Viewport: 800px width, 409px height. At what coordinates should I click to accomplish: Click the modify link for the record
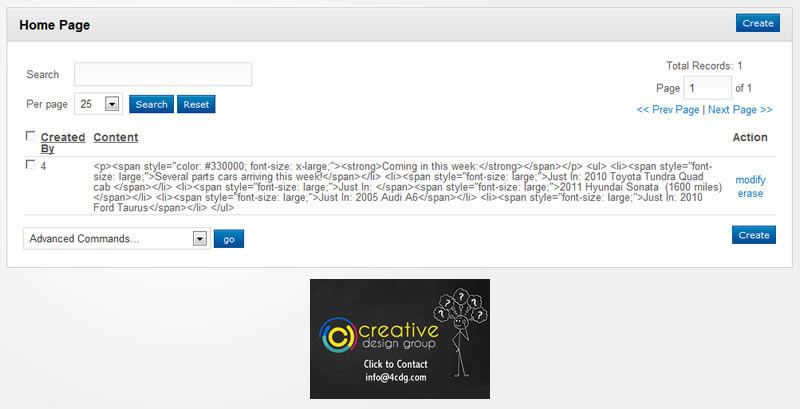point(750,180)
